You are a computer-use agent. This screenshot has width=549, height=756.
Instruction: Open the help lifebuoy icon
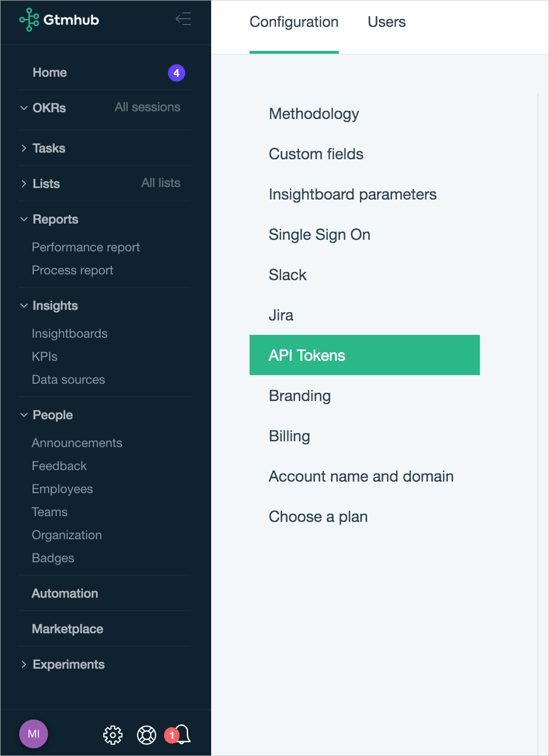tap(147, 735)
